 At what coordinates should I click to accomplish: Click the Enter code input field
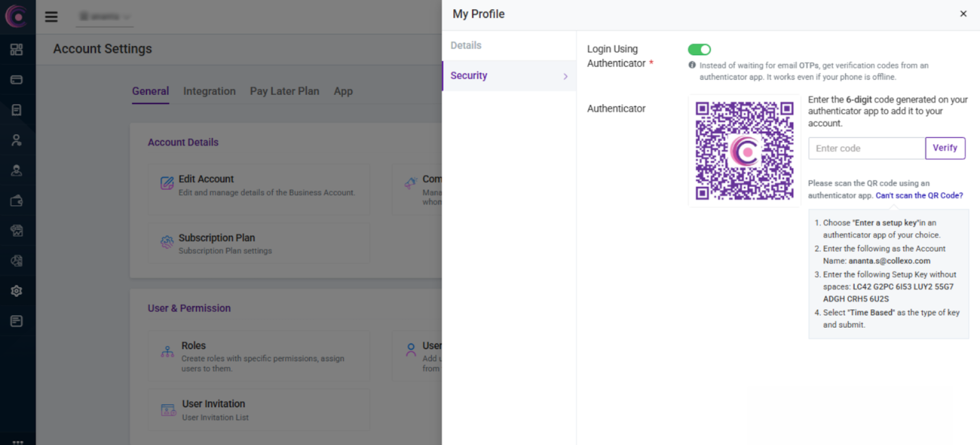coord(866,149)
